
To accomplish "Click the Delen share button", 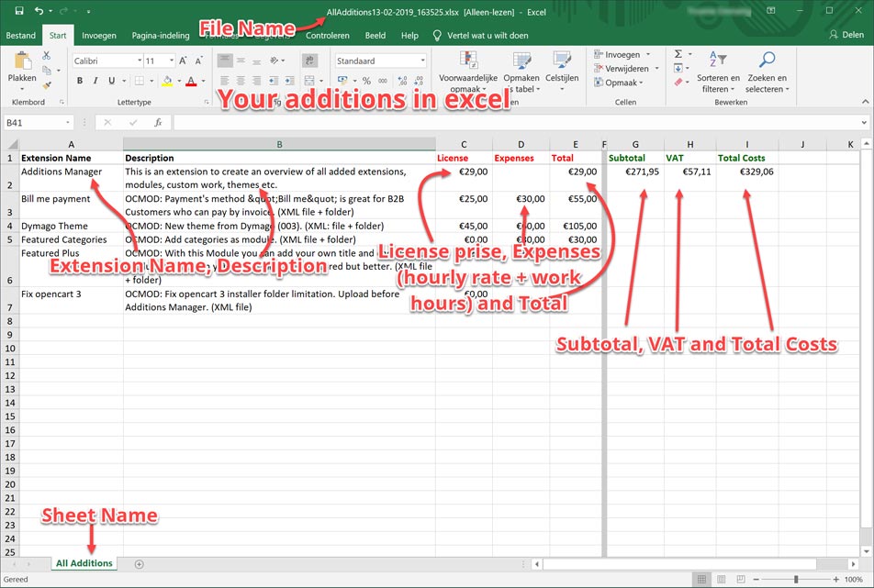I will click(x=846, y=35).
